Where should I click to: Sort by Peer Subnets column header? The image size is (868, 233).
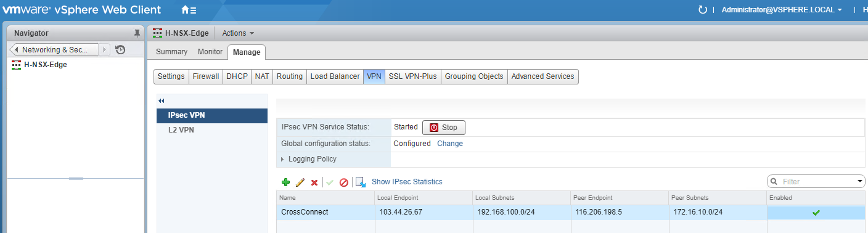(718, 198)
